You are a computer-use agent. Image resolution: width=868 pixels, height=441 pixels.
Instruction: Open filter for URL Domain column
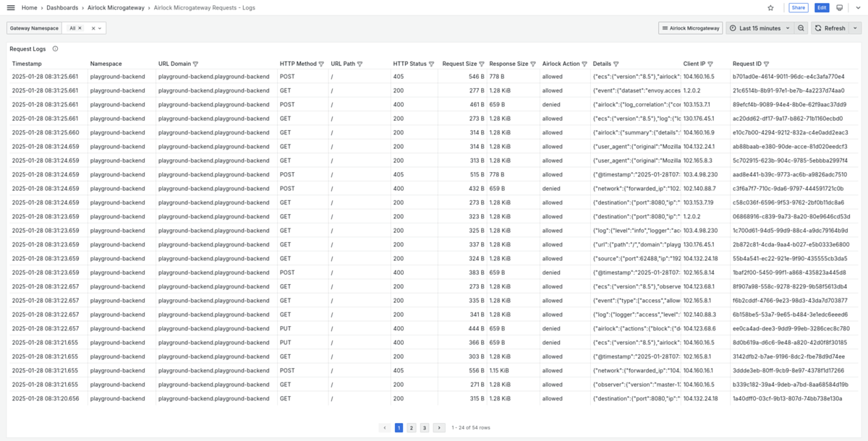click(x=195, y=64)
